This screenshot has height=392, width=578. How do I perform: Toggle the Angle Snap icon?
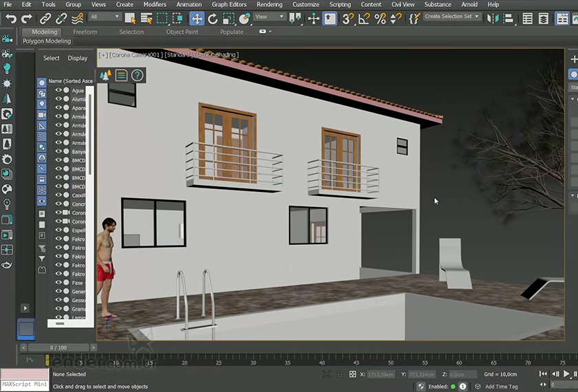(364, 19)
